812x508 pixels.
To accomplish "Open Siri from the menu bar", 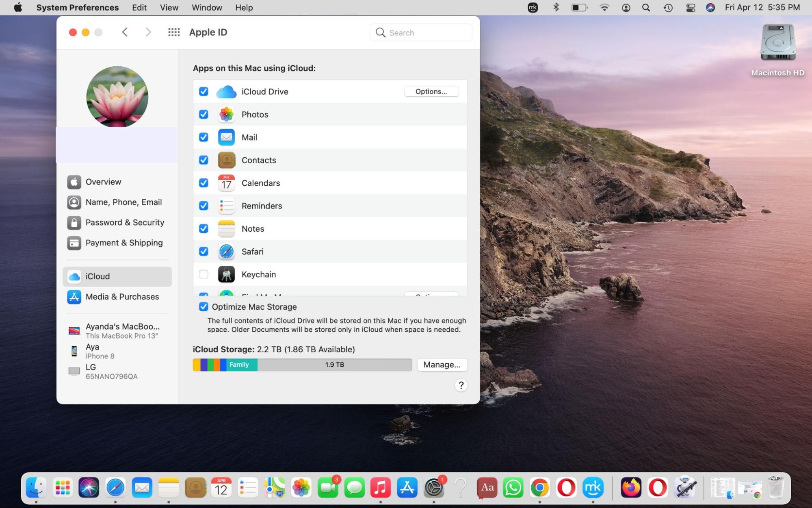I will [x=710, y=7].
